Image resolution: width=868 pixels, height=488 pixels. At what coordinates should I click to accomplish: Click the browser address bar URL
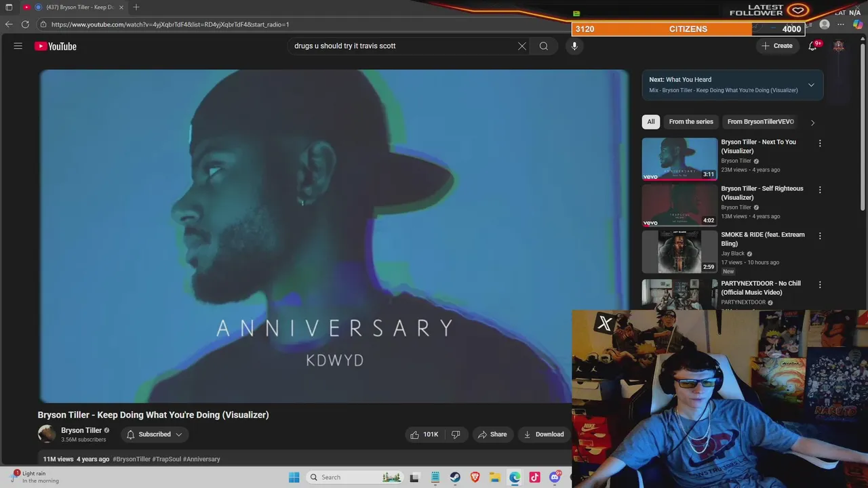pos(170,24)
